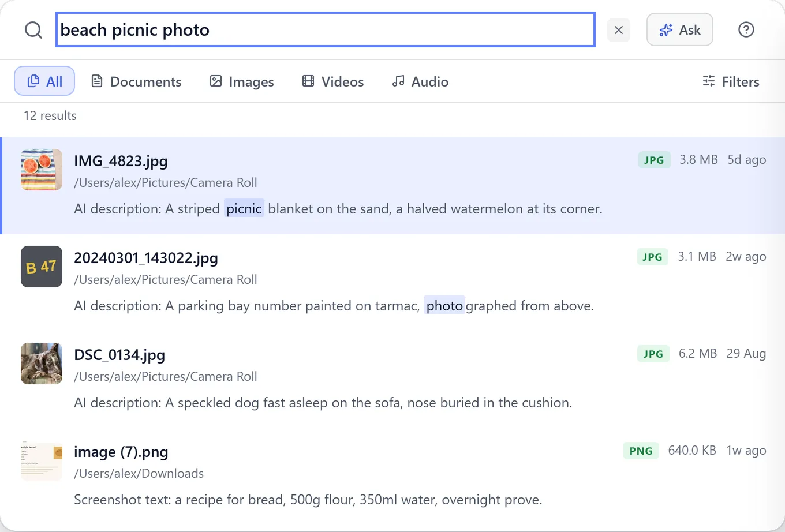Click the speckled dog AI description
785x532 pixels.
point(323,403)
